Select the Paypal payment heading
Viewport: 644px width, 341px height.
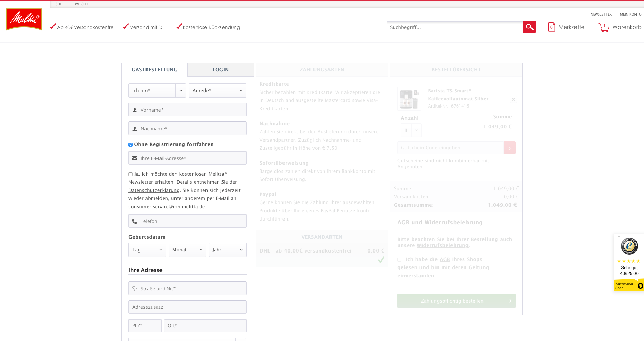coord(267,194)
